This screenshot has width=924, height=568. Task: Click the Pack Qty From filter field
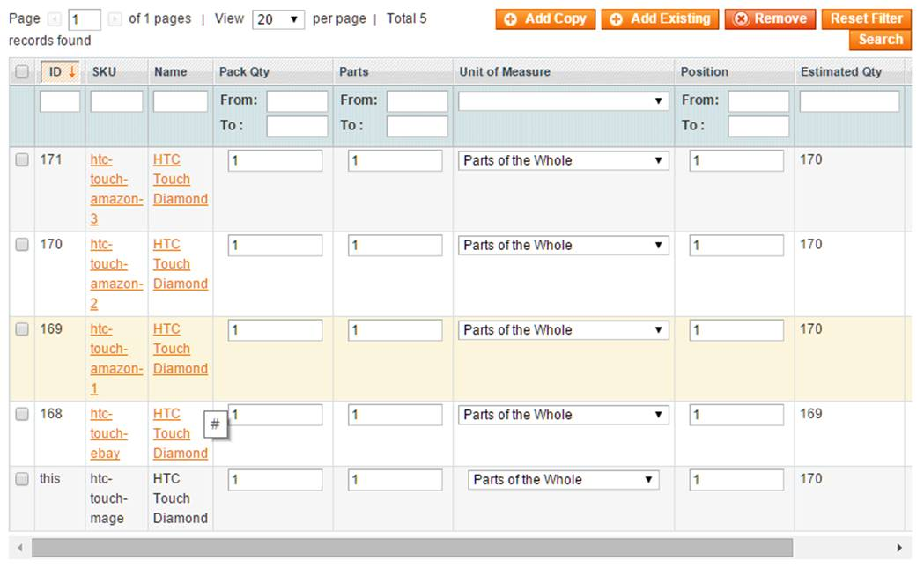click(x=297, y=101)
